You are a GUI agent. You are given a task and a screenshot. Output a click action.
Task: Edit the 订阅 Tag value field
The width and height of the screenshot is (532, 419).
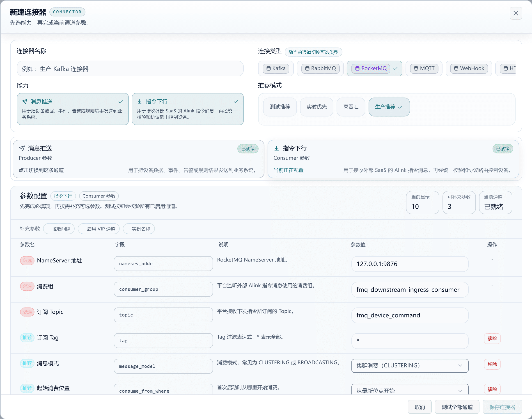pyautogui.click(x=410, y=341)
